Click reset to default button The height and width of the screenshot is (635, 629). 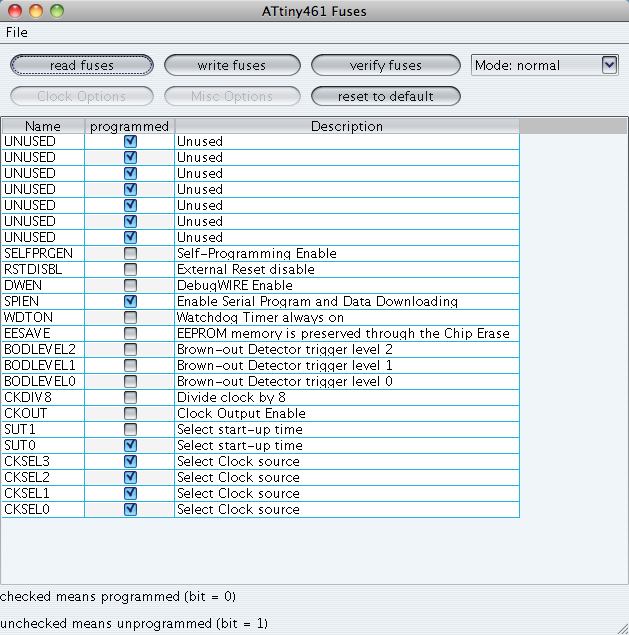pos(386,96)
